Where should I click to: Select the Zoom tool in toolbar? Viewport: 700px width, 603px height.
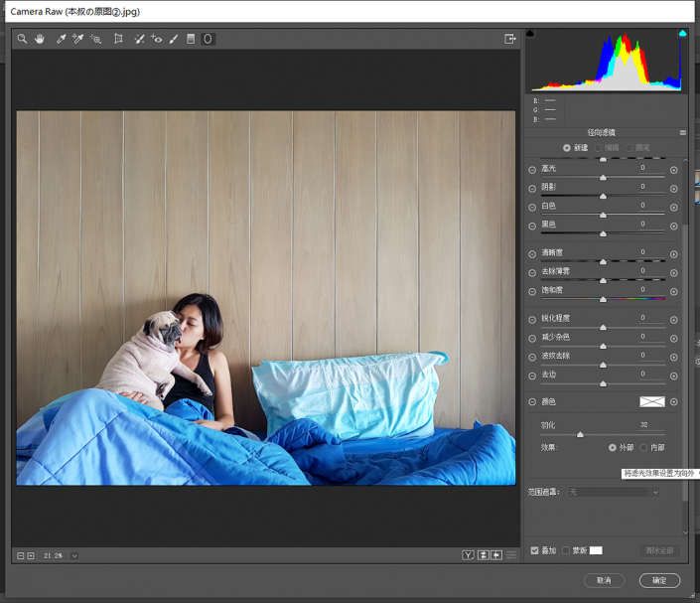22,39
